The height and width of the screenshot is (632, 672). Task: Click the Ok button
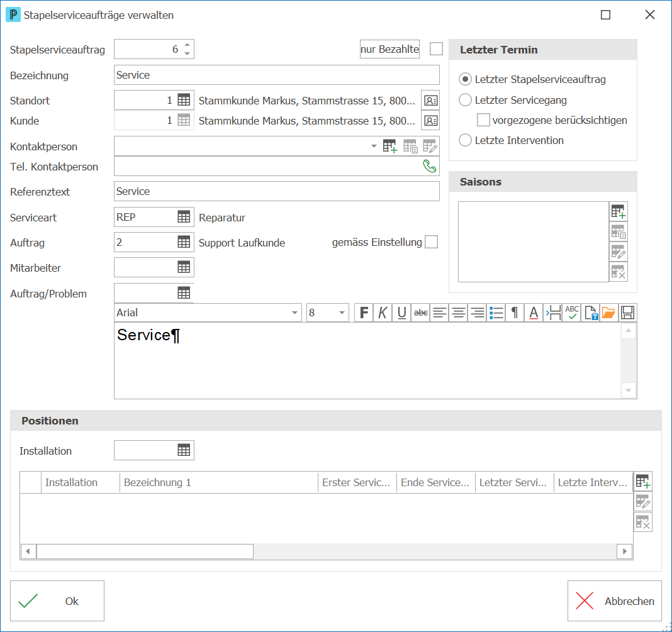pos(57,601)
